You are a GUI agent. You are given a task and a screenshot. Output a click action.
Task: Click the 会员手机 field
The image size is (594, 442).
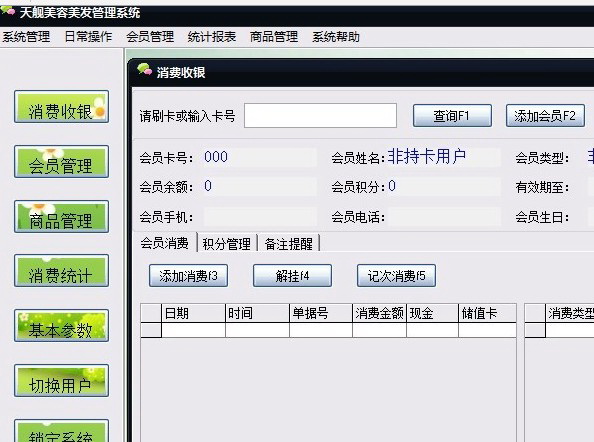point(260,217)
